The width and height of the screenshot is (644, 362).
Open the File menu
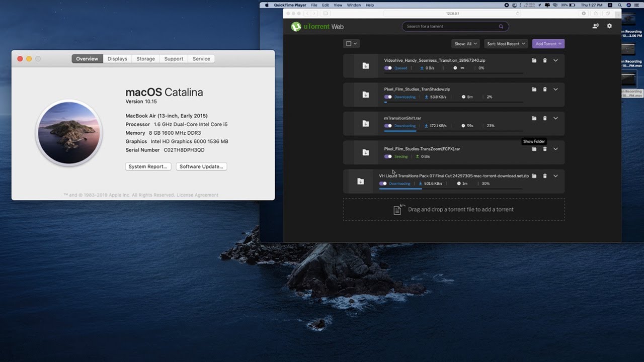pos(314,5)
